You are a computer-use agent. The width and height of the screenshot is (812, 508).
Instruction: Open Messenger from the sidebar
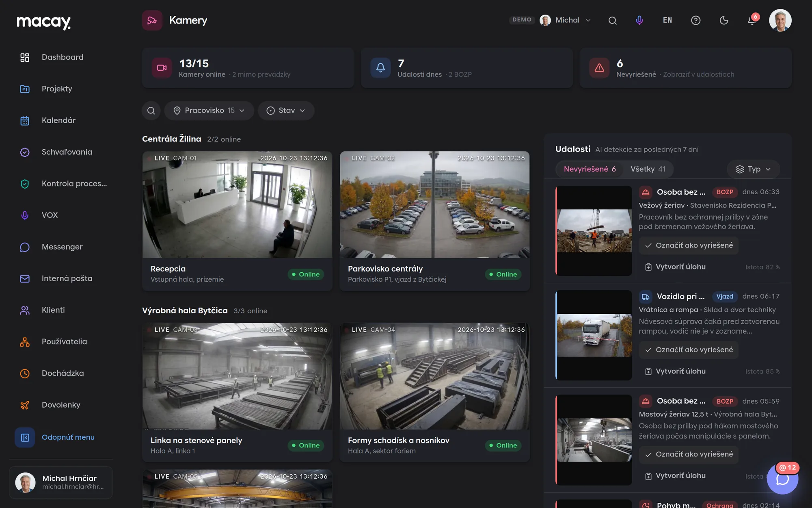[x=62, y=247]
